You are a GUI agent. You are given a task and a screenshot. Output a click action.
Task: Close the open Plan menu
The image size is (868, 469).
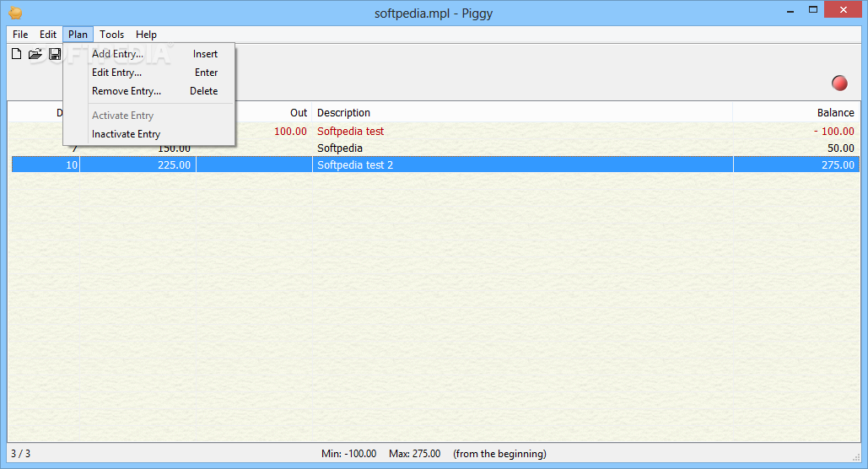[78, 35]
